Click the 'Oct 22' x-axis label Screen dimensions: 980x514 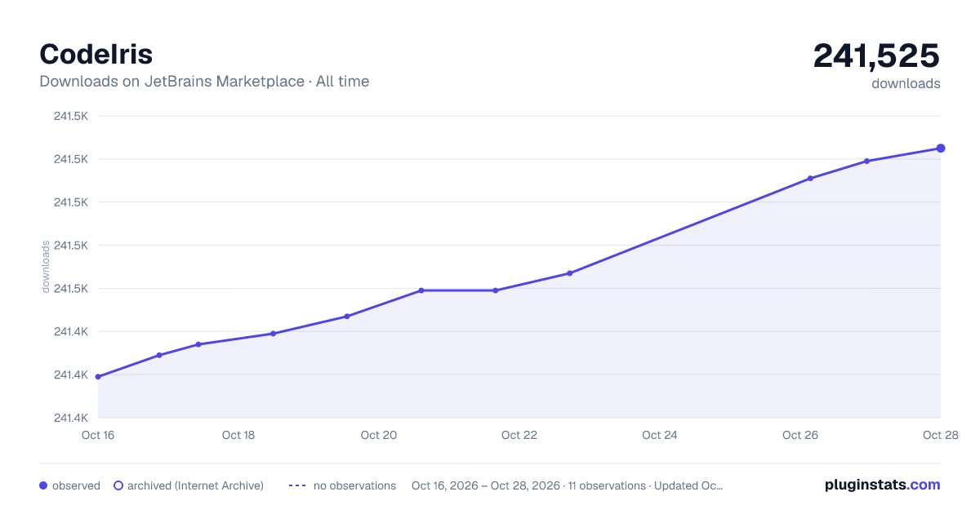click(519, 435)
